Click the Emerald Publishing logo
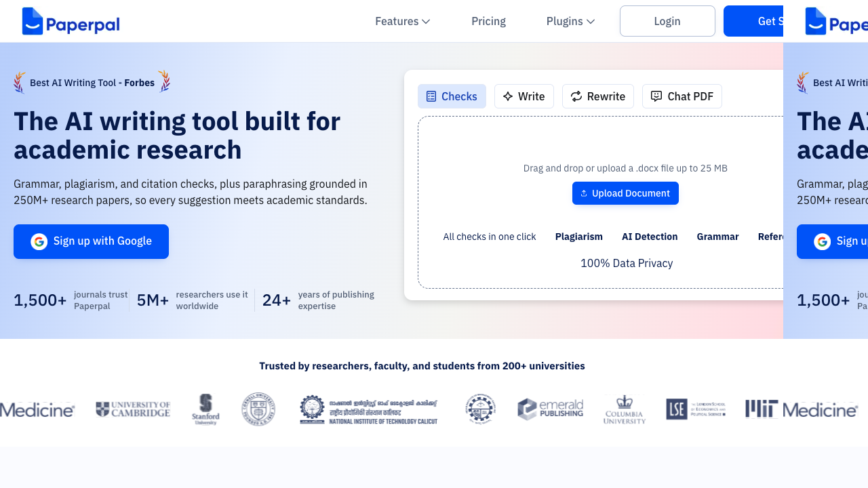 pos(550,409)
